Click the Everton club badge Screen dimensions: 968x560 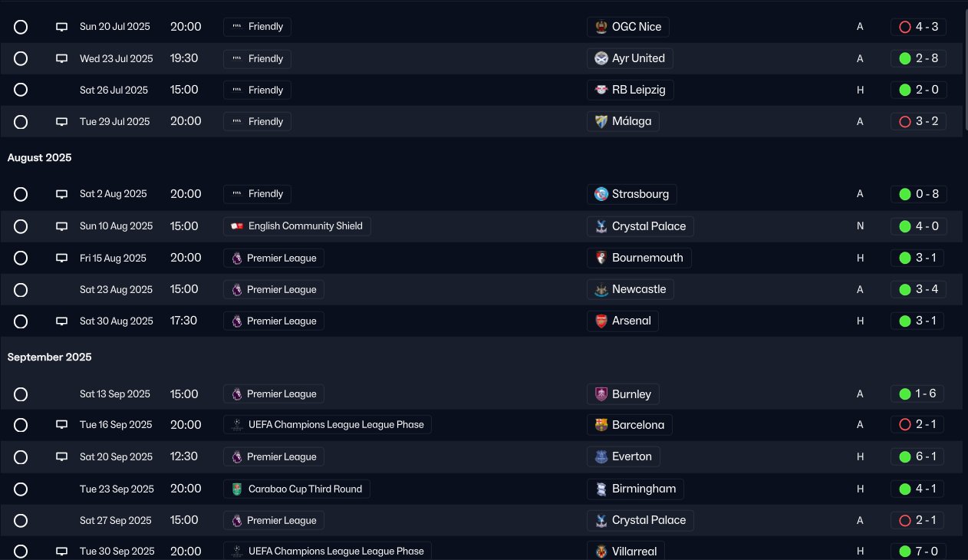point(601,456)
